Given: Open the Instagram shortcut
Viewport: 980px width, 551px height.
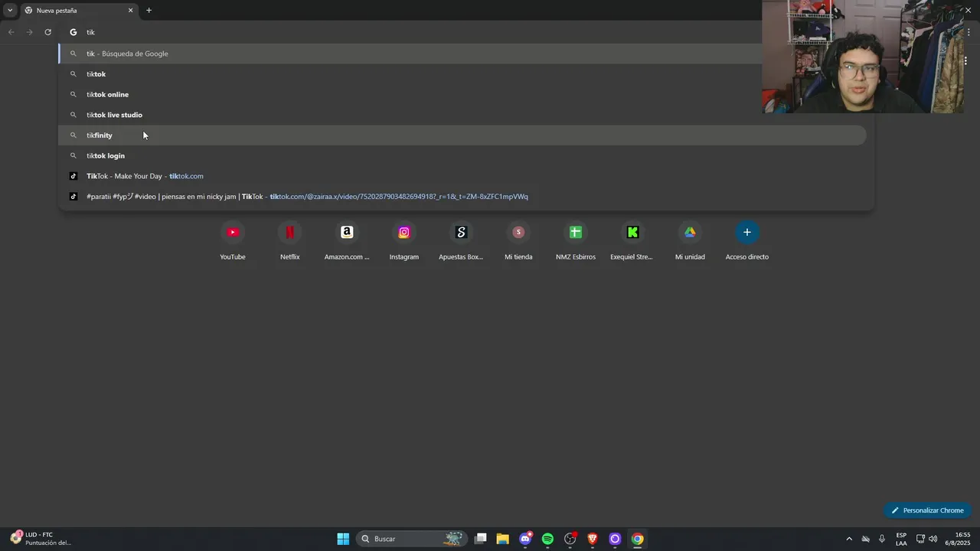Looking at the screenshot, I should 403,241.
